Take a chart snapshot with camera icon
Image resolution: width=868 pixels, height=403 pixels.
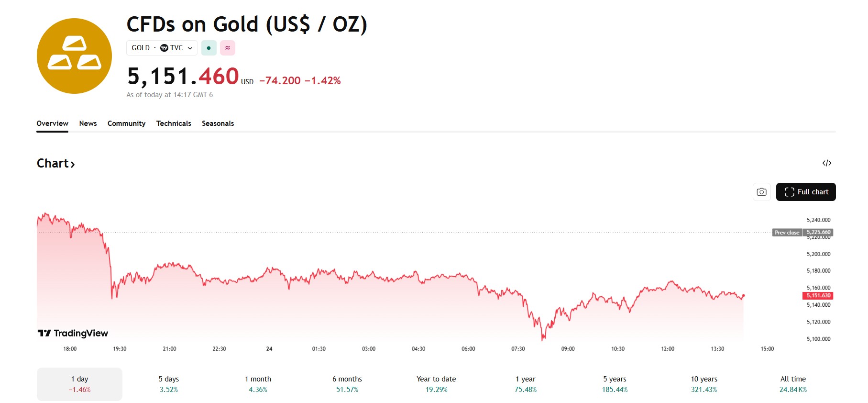pos(761,192)
